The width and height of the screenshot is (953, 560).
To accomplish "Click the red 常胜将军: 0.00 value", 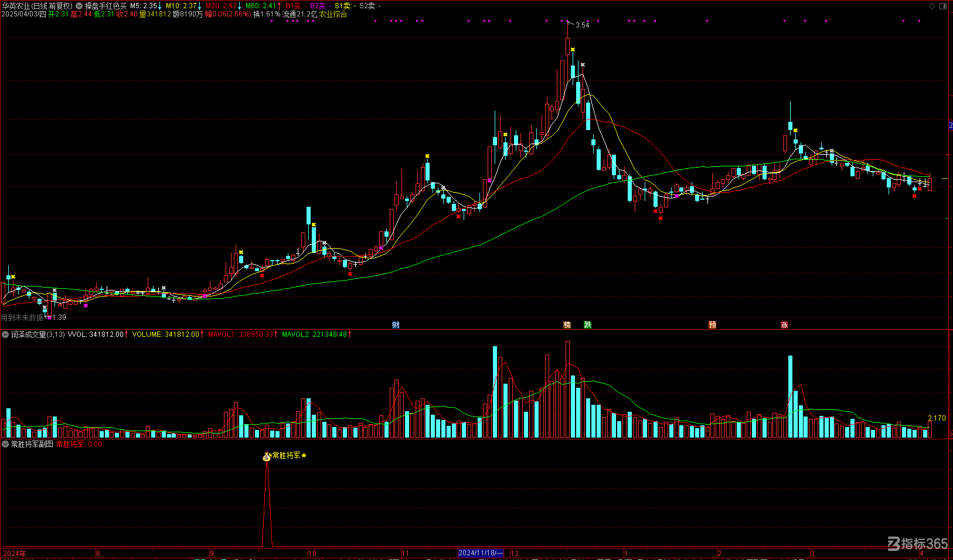I will pos(79,444).
